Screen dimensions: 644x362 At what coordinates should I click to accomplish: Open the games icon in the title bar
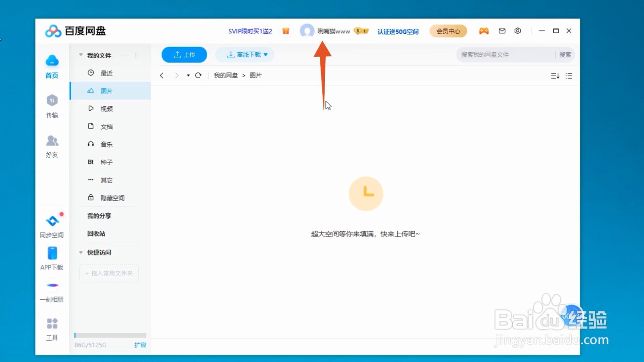pyautogui.click(x=484, y=31)
